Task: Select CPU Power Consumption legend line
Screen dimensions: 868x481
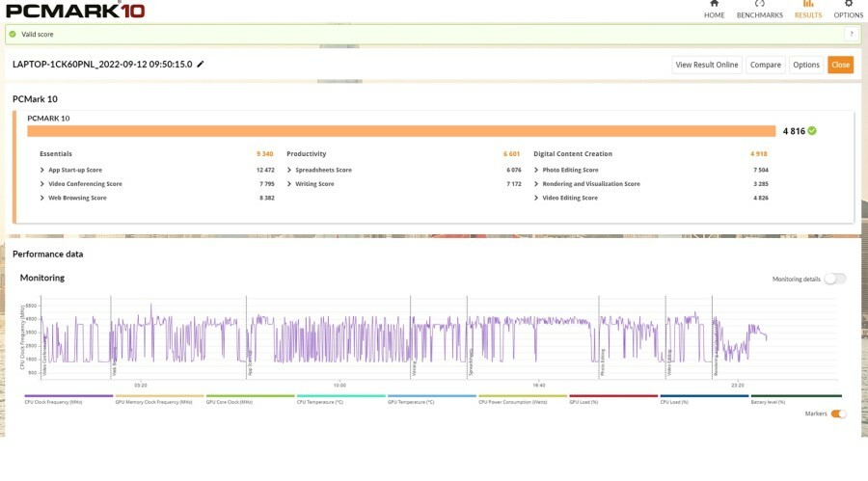Action: pyautogui.click(x=523, y=396)
